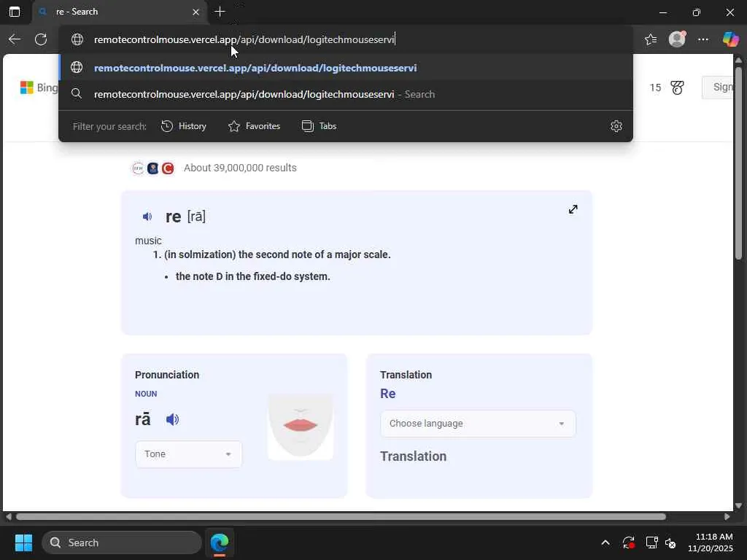Open the Bing logo home link
Image resolution: width=747 pixels, height=560 pixels.
click(x=39, y=87)
